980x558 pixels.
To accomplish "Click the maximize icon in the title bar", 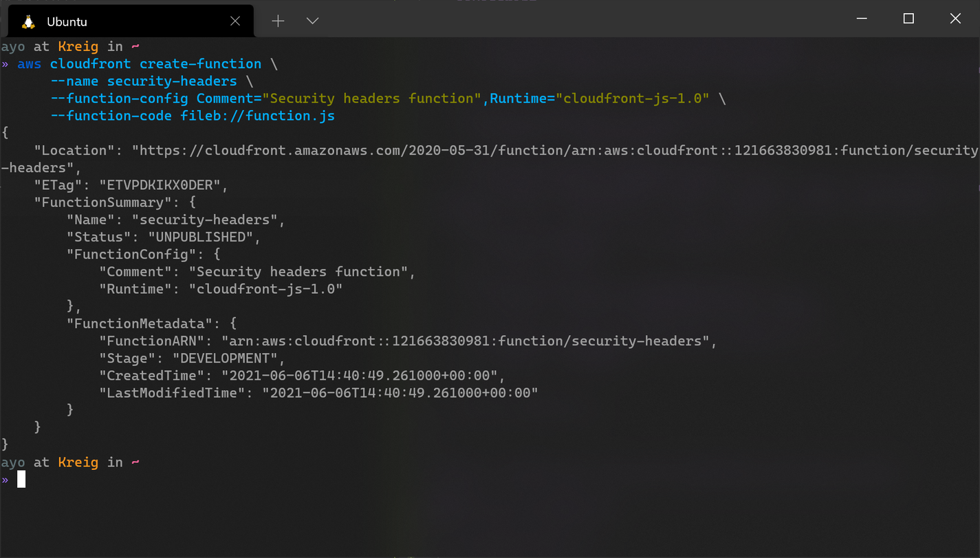I will tap(908, 18).
